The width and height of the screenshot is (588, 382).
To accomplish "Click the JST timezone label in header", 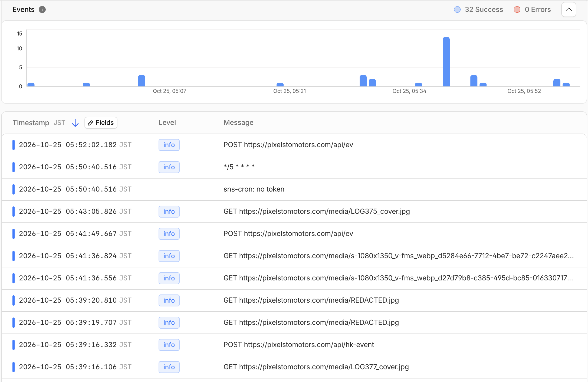I will pos(59,123).
